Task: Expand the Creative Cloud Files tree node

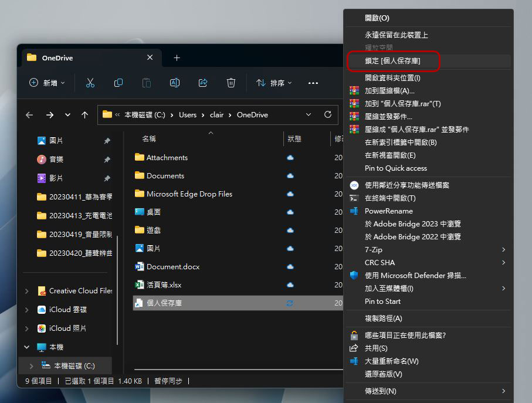Action: pyautogui.click(x=27, y=291)
